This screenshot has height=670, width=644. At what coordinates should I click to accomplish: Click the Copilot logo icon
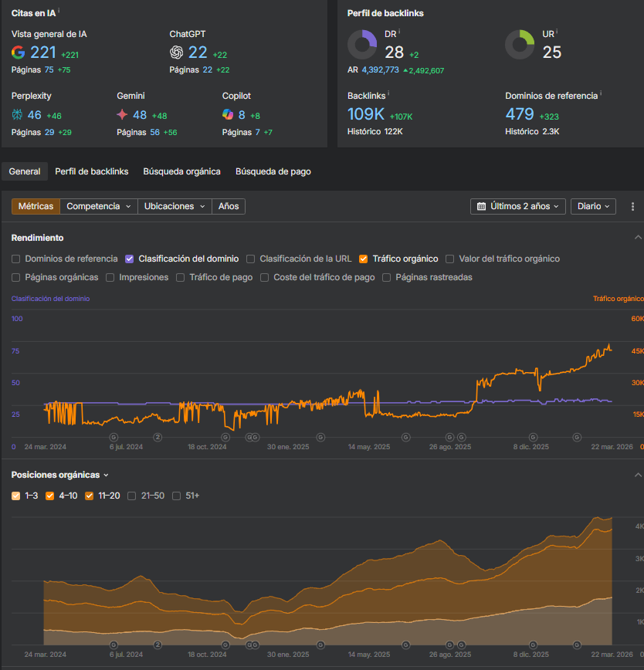click(x=228, y=114)
